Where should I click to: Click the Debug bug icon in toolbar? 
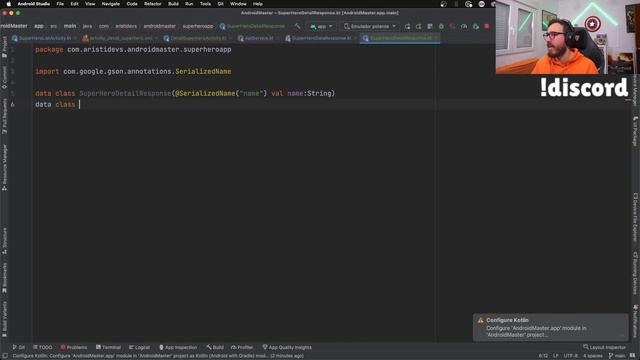[441, 27]
